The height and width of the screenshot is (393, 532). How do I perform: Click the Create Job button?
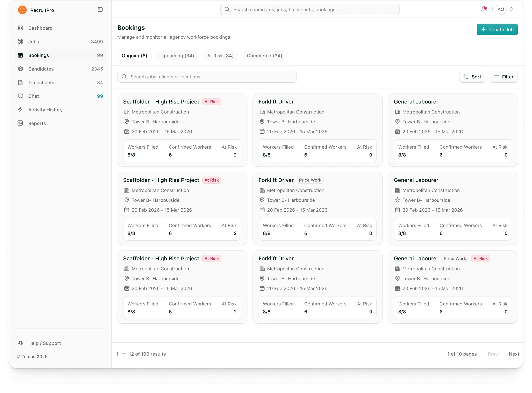click(497, 30)
